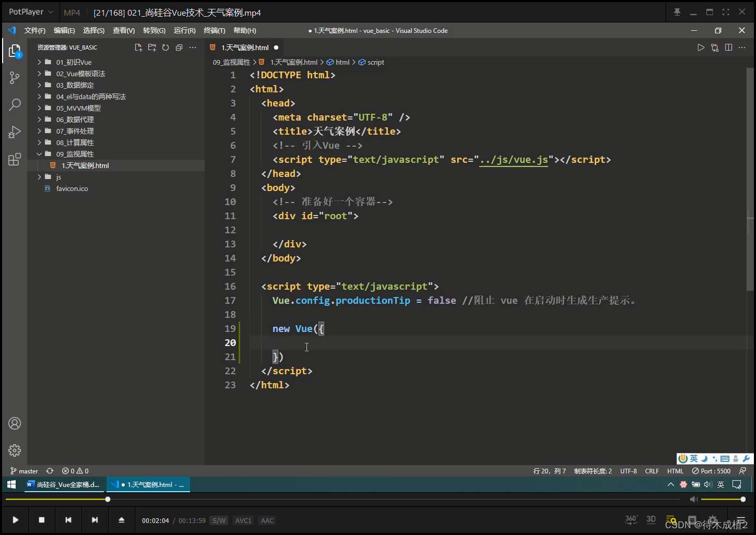Skip to next video in playlist
The image size is (756, 535).
point(95,520)
